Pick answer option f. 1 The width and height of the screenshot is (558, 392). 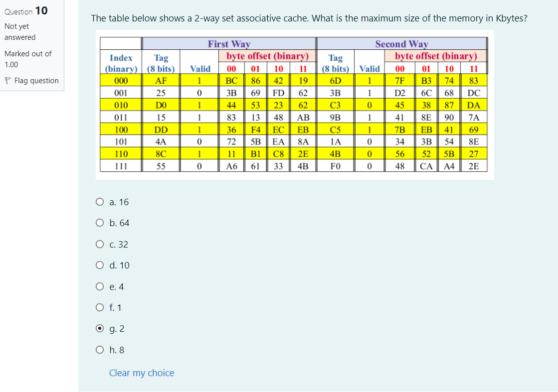[100, 307]
